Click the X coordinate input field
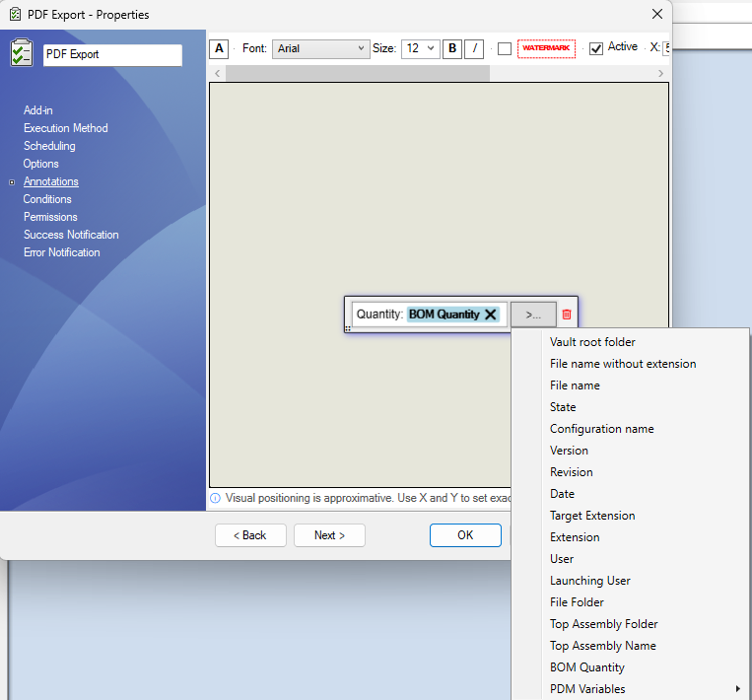Image resolution: width=752 pixels, height=700 pixels. (x=665, y=48)
